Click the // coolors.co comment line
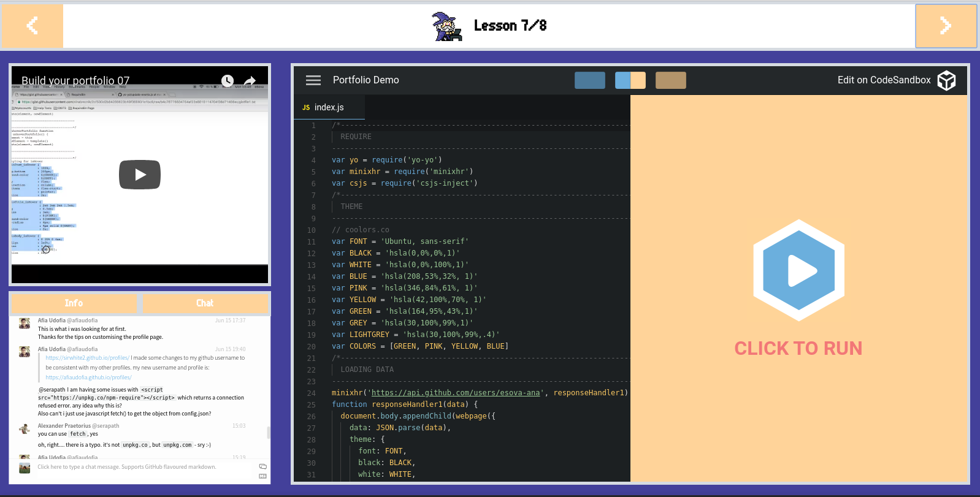This screenshot has height=497, width=980. (361, 230)
